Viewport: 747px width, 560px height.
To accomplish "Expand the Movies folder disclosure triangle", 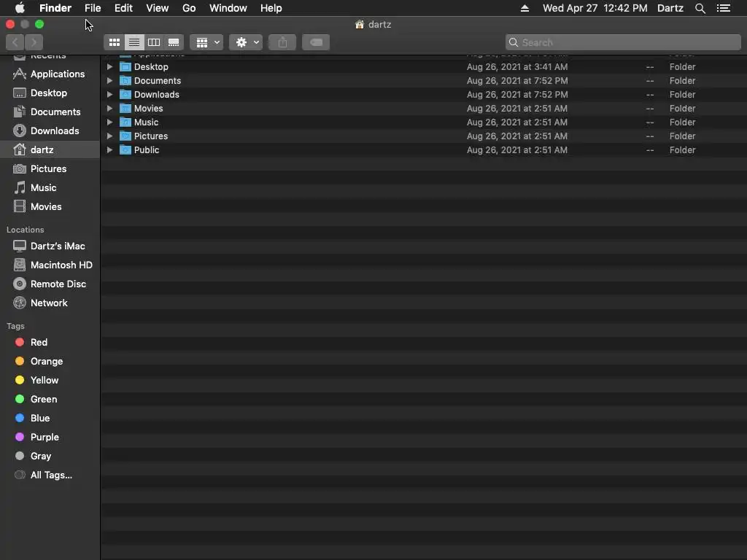I will pos(109,108).
